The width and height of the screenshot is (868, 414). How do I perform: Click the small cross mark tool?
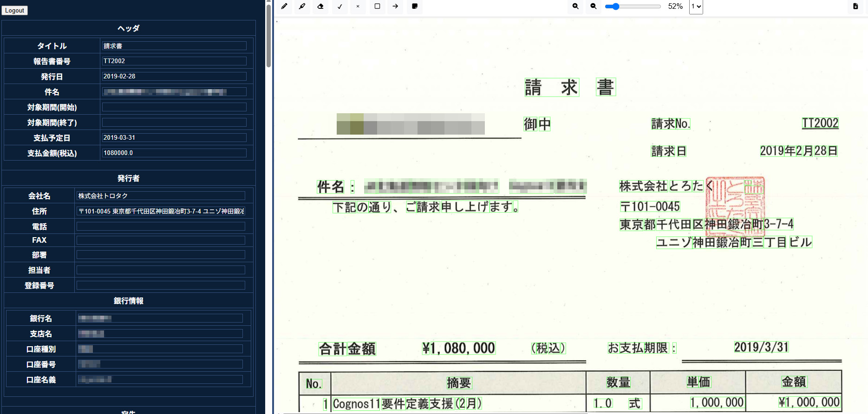click(358, 6)
